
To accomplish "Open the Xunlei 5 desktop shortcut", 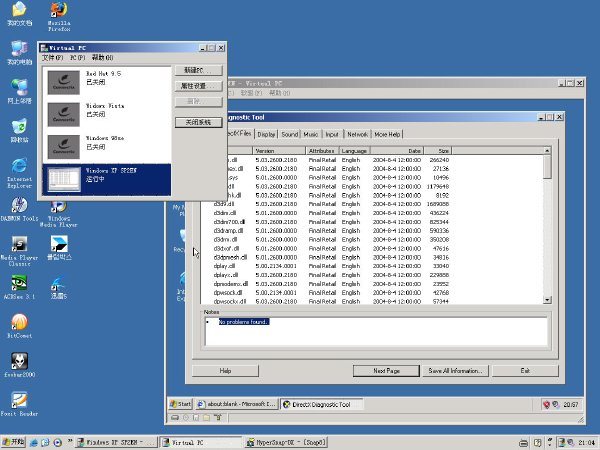I will (x=59, y=288).
